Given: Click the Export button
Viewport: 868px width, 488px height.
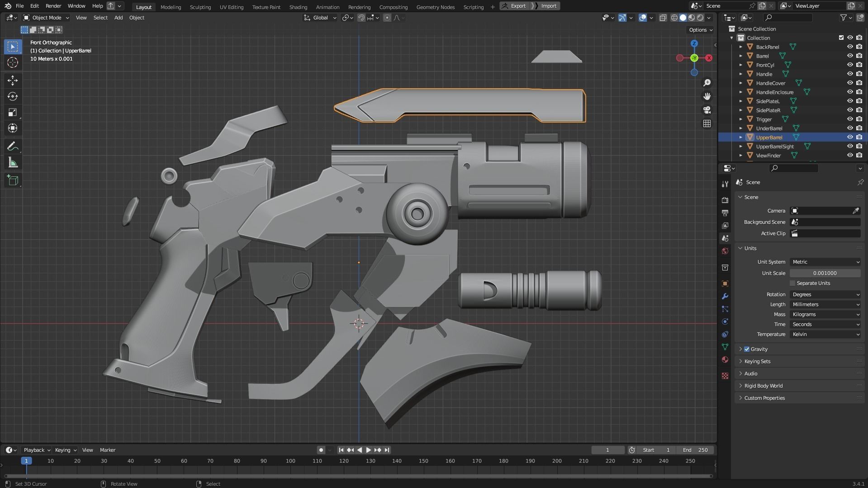Looking at the screenshot, I should click(514, 6).
